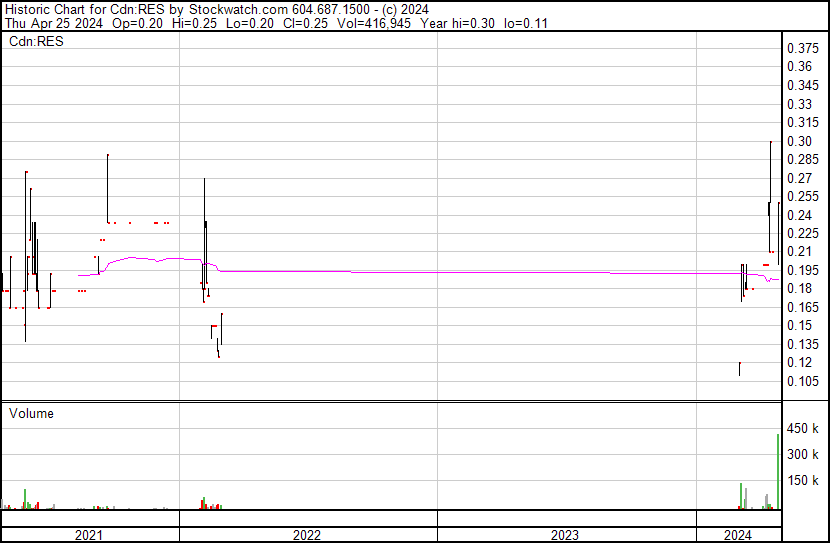Click the 450 k volume axis label

pyautogui.click(x=803, y=429)
